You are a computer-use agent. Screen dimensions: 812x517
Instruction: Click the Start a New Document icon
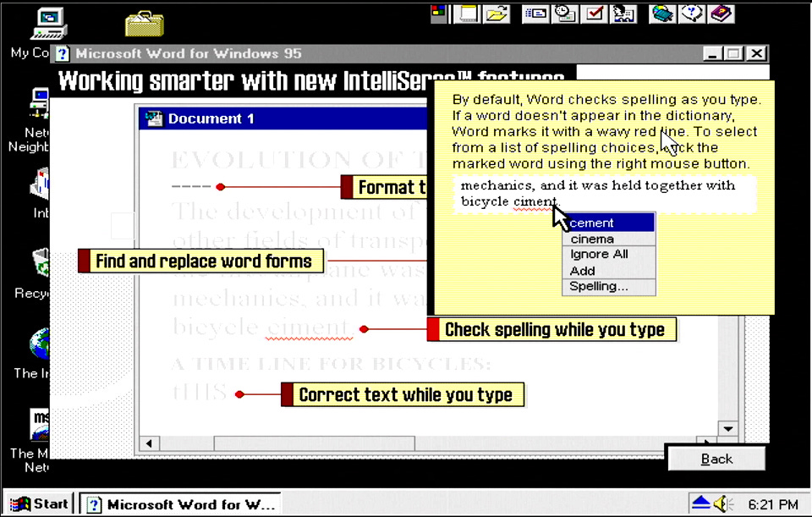coord(467,14)
